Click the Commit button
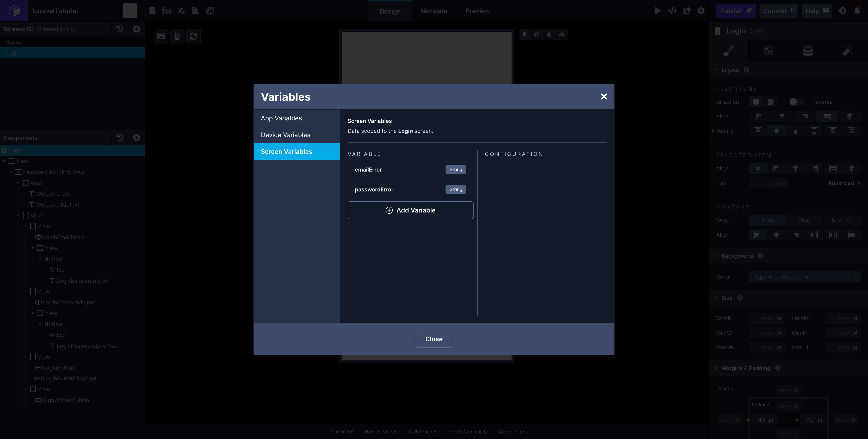868x439 pixels. click(x=778, y=11)
